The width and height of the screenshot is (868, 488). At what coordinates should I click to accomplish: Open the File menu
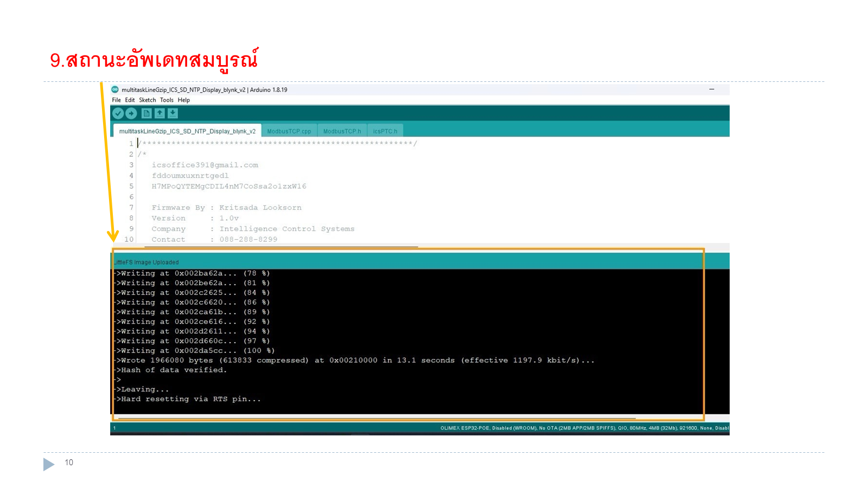[x=116, y=100]
